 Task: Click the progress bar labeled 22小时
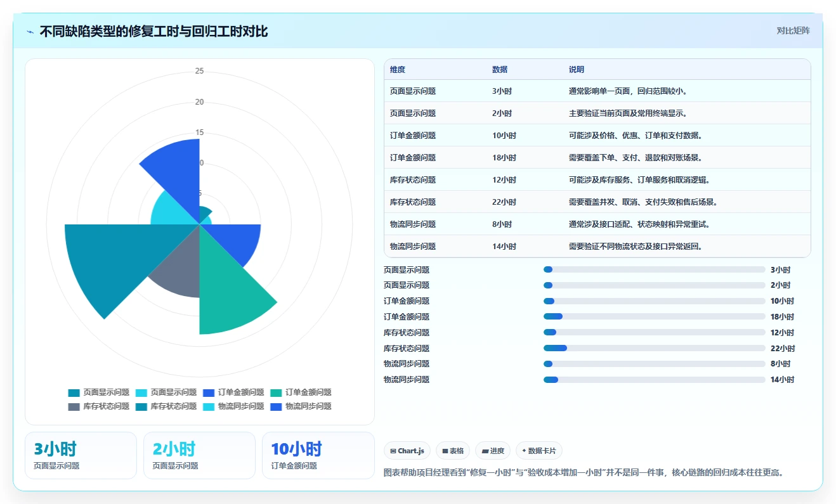[x=655, y=348]
